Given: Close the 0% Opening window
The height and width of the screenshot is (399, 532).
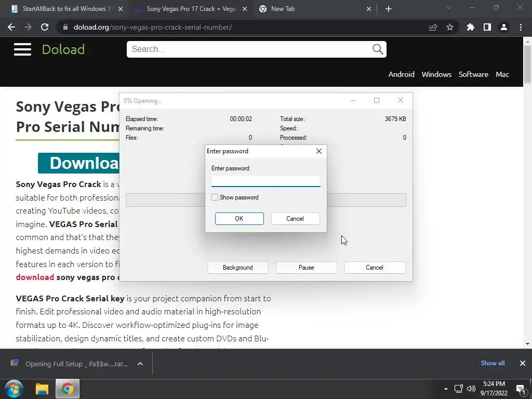Looking at the screenshot, I should point(401,100).
